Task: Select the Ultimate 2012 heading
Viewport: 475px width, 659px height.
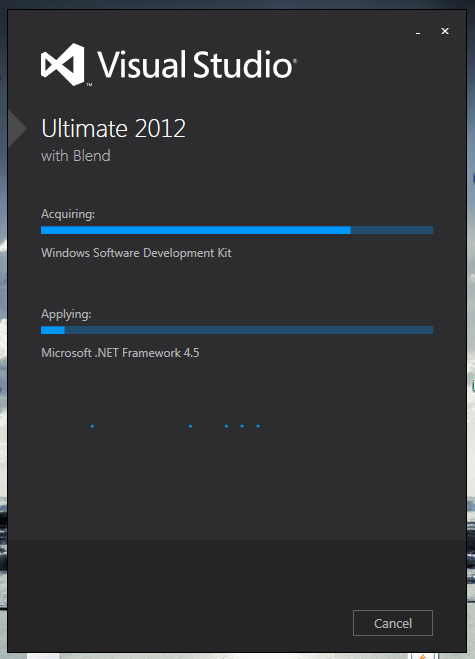Action: point(113,128)
